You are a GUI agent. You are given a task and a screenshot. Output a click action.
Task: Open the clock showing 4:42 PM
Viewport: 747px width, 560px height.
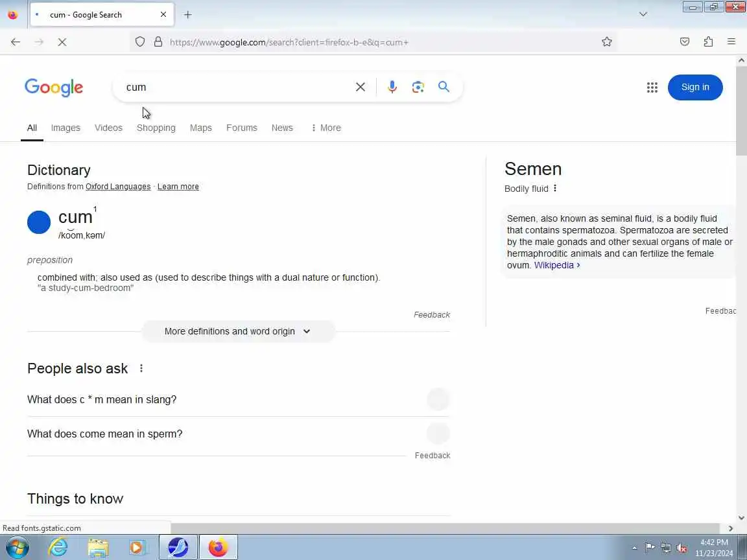[714, 548]
